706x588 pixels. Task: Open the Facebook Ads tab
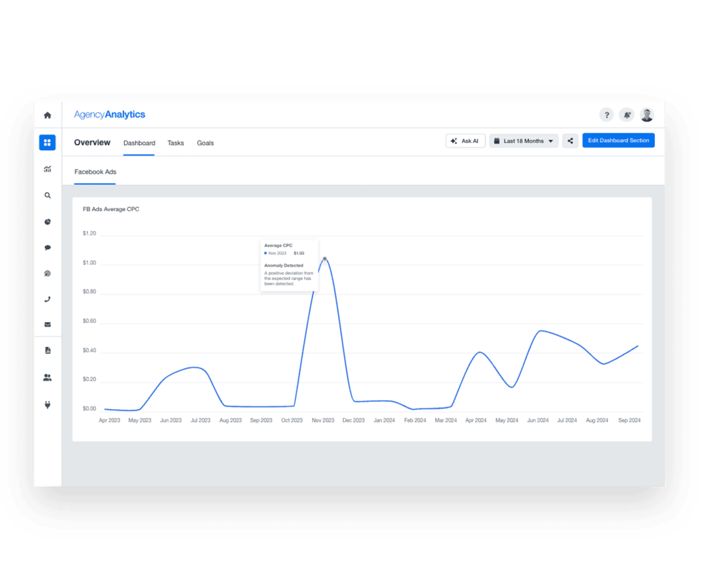coord(95,172)
